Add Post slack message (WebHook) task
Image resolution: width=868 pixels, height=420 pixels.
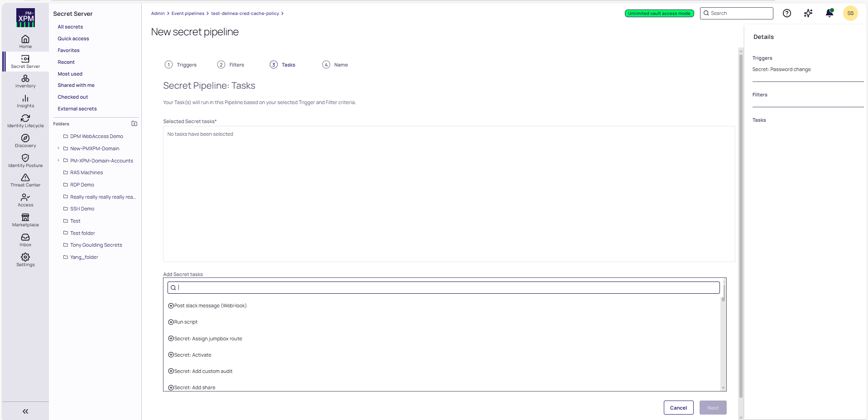point(171,306)
